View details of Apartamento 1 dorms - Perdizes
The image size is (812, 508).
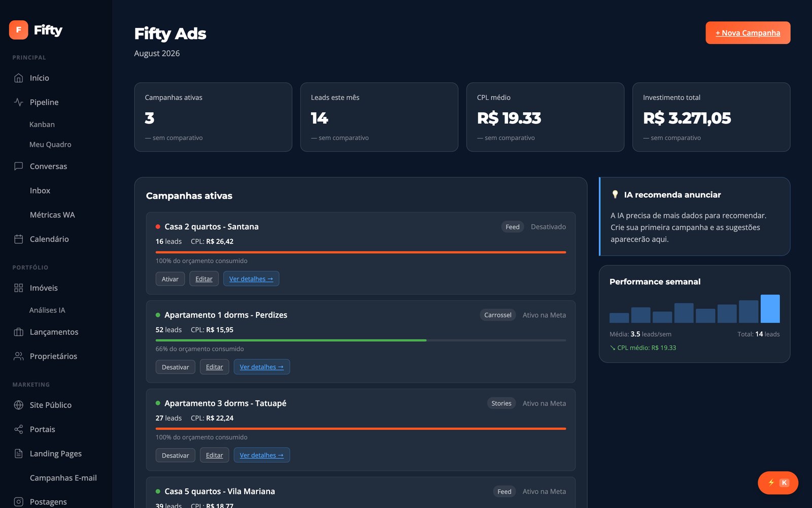(262, 367)
